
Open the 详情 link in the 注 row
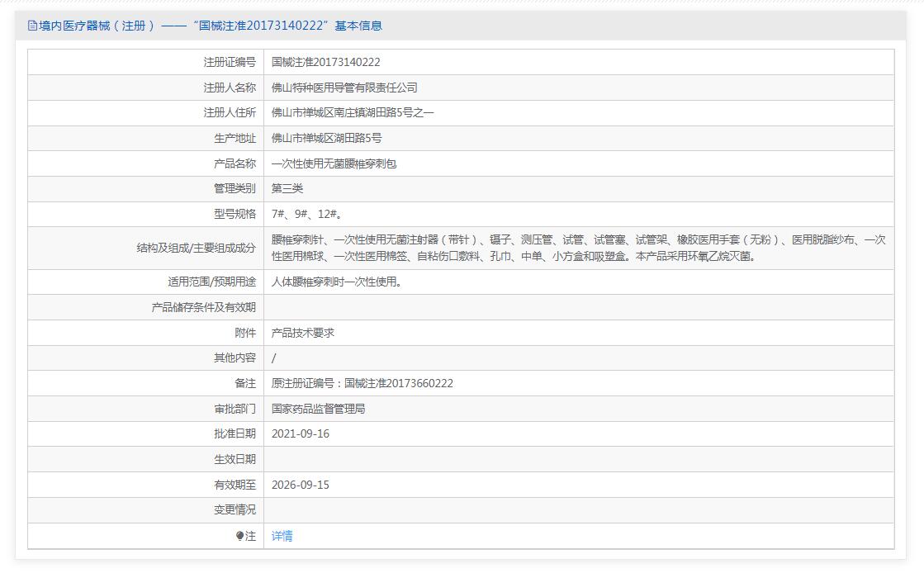282,536
